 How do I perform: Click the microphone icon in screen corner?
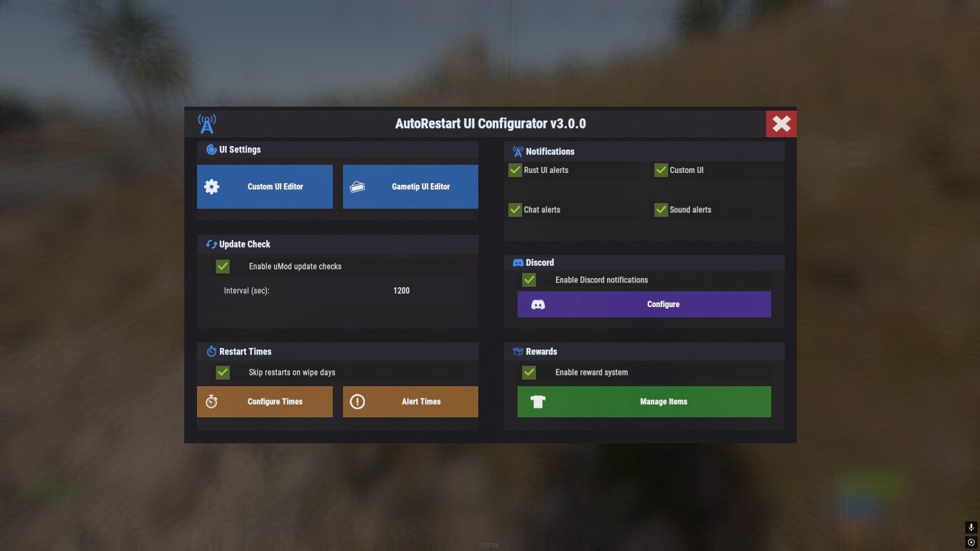[x=971, y=527]
